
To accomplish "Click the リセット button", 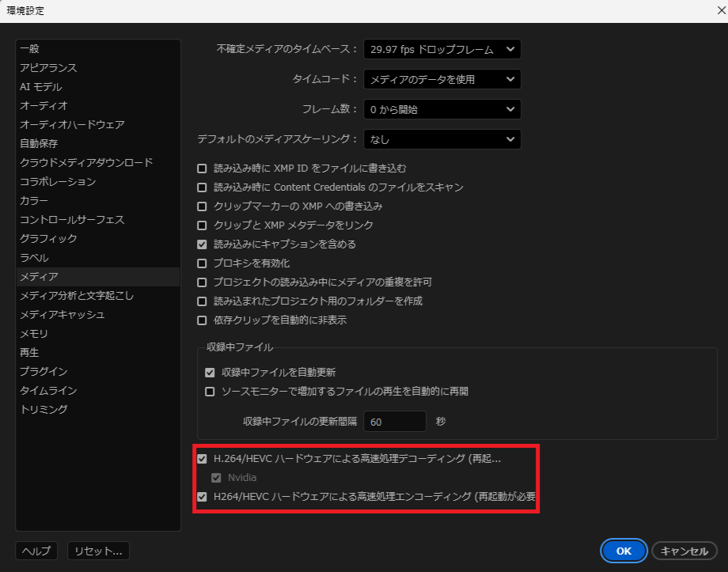I will pos(97,551).
